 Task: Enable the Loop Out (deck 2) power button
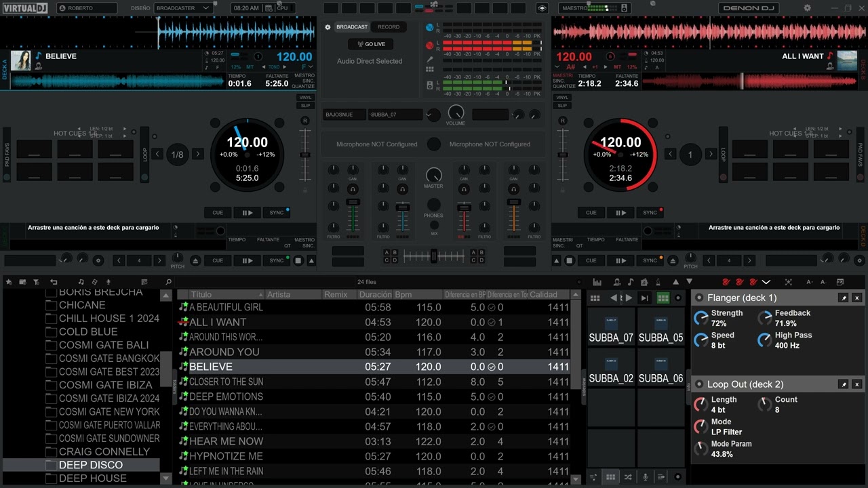(699, 384)
